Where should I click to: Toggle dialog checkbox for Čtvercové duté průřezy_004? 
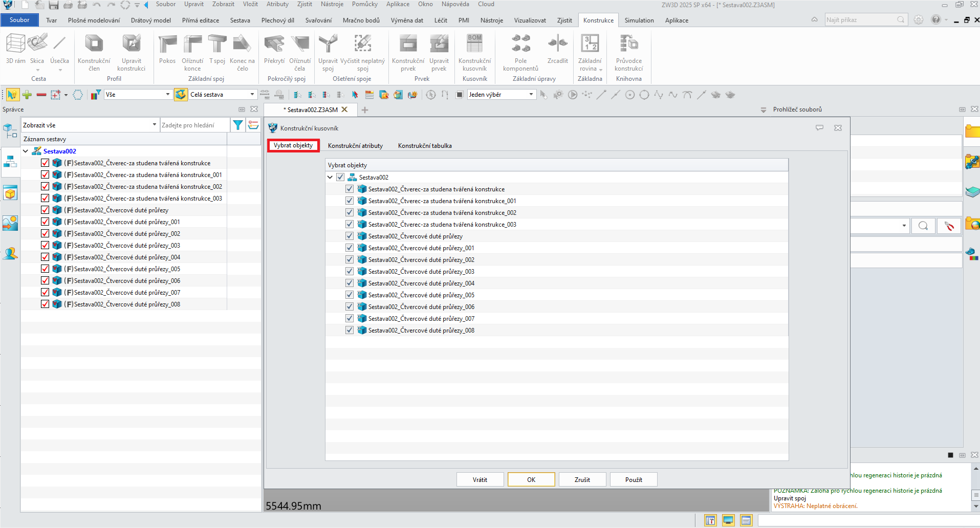(350, 283)
